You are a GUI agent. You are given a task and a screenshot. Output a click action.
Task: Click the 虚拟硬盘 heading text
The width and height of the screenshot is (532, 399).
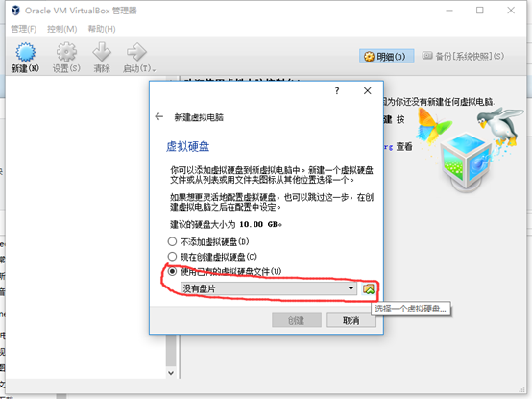pos(187,146)
